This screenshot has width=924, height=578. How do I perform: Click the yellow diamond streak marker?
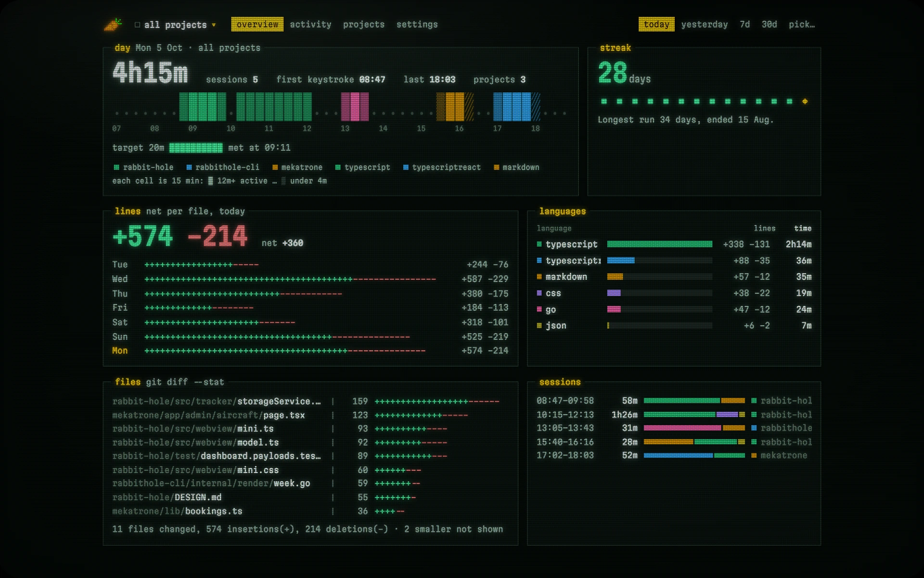(805, 101)
